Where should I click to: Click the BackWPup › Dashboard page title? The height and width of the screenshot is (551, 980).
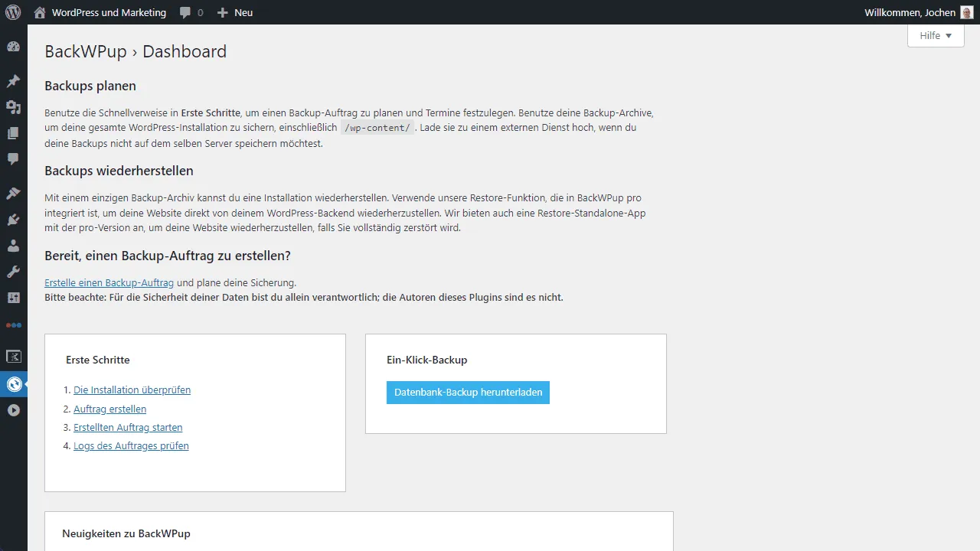coord(136,51)
